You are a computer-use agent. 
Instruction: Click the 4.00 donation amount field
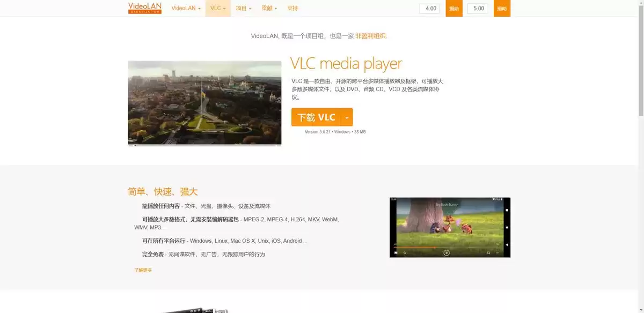point(429,8)
